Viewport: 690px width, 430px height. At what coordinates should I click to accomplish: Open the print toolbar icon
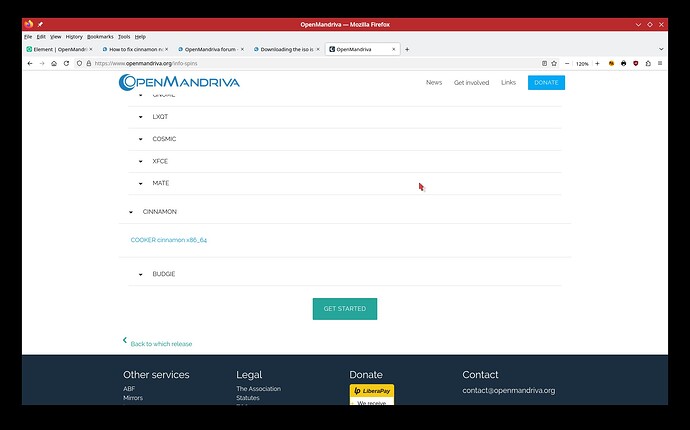point(624,63)
